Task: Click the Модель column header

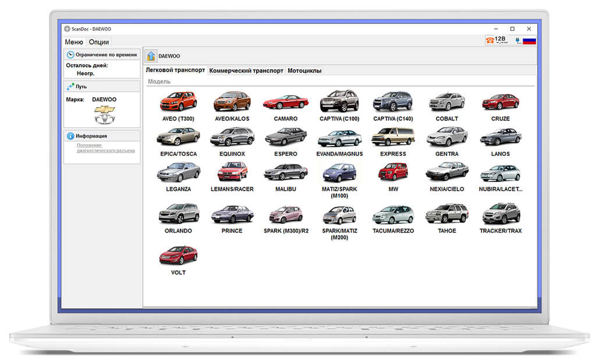Action: pos(159,81)
